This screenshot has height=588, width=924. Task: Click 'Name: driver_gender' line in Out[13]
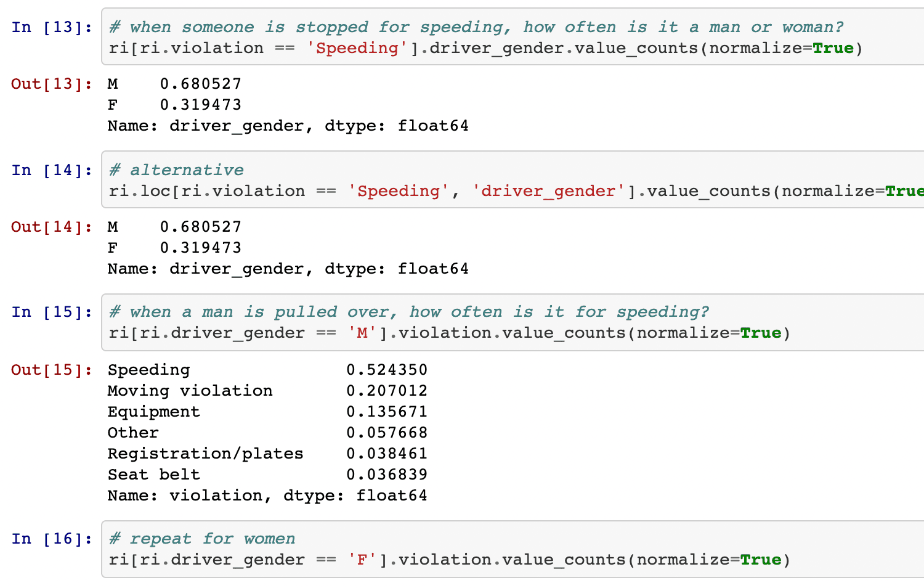pos(288,126)
